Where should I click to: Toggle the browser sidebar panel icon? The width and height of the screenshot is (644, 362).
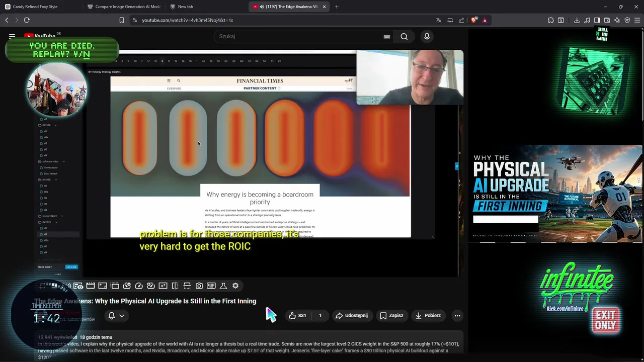click(597, 20)
